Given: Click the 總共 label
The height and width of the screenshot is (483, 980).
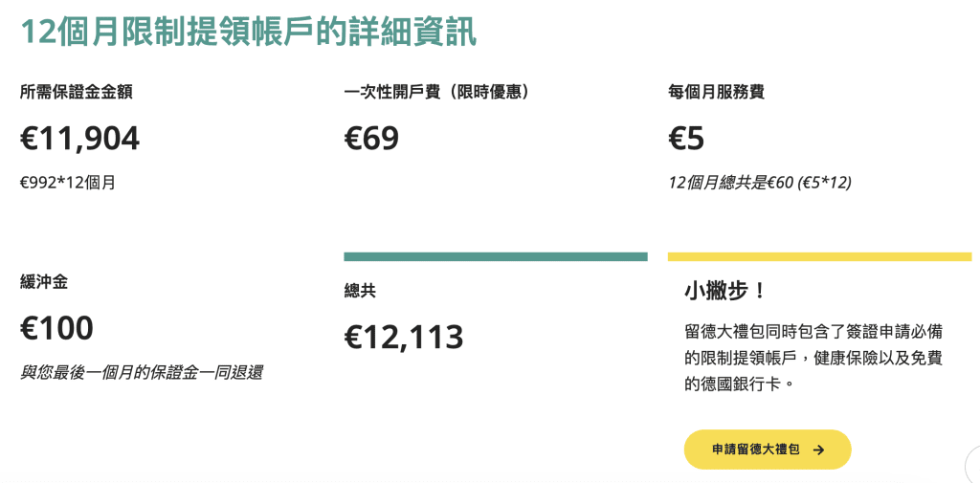Looking at the screenshot, I should point(360,291).
